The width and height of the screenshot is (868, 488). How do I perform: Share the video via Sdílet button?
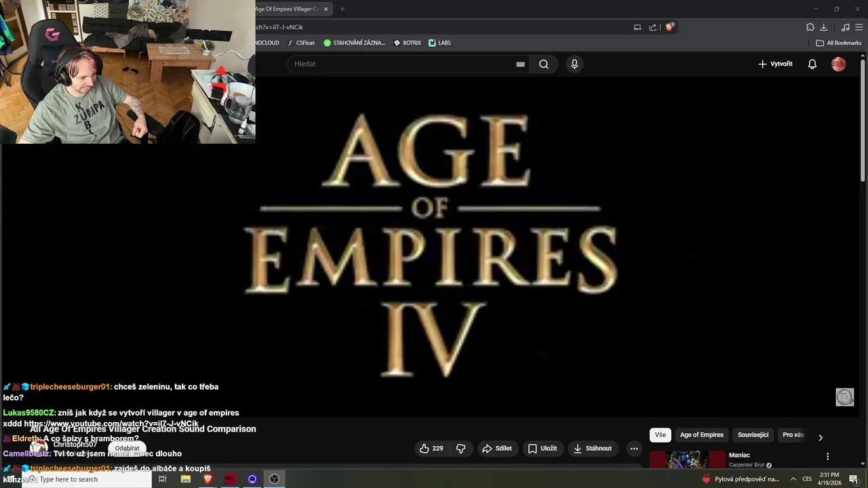(x=497, y=449)
